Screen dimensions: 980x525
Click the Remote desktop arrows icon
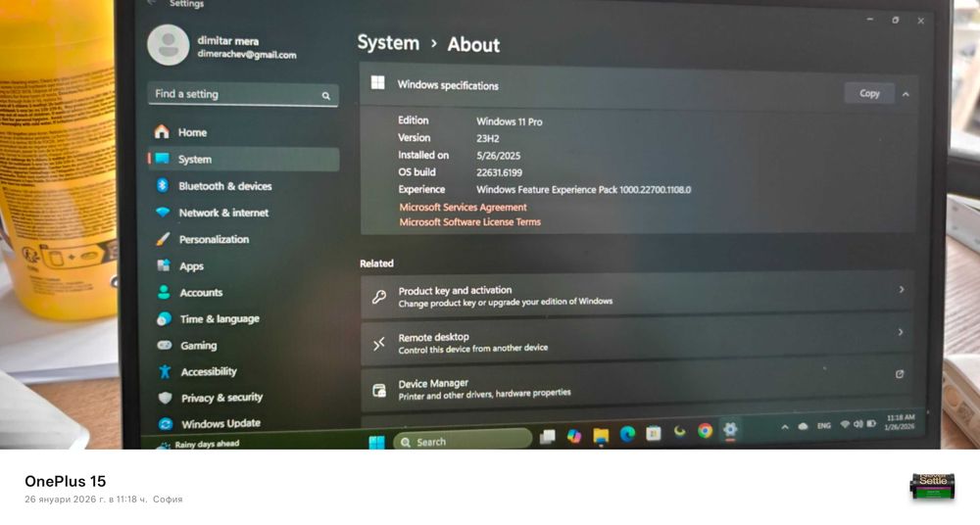[x=378, y=343]
